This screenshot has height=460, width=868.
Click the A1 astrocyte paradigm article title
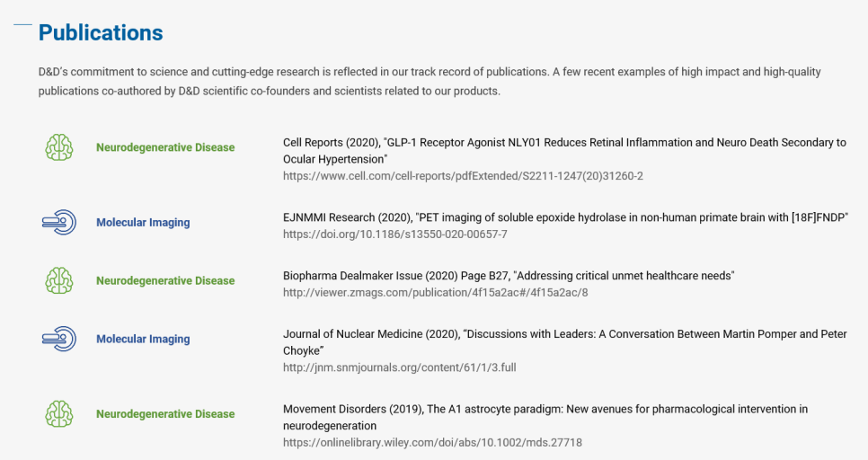click(545, 418)
